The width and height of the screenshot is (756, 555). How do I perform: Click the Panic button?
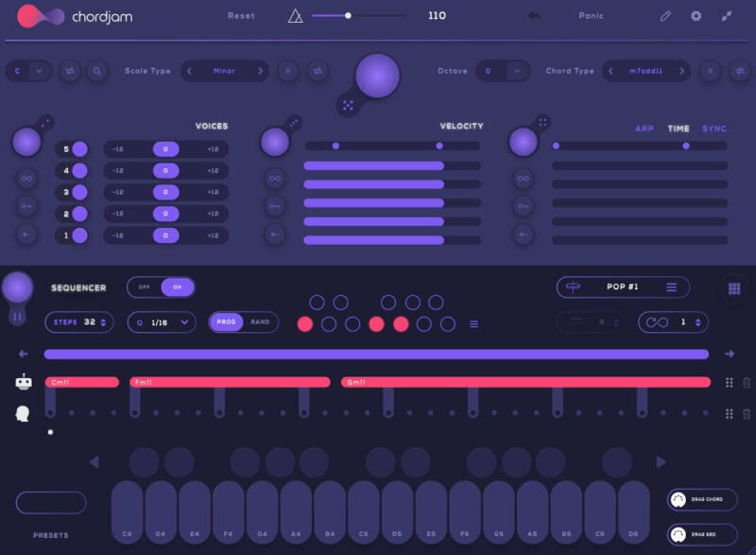592,16
